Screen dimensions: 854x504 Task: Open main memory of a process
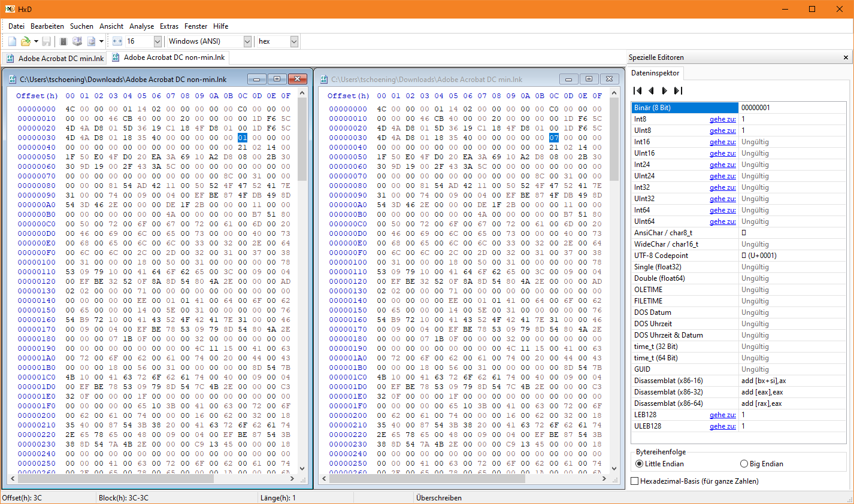63,41
